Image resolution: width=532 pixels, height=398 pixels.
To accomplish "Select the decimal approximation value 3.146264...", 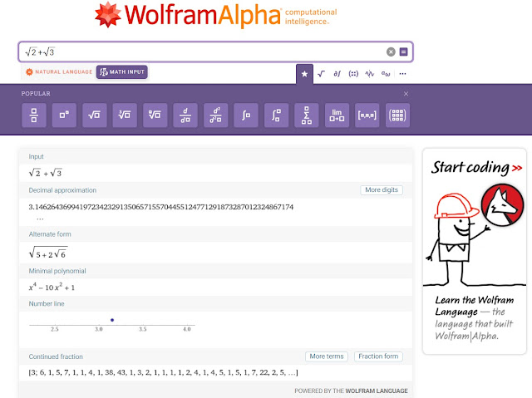I will point(160,207).
